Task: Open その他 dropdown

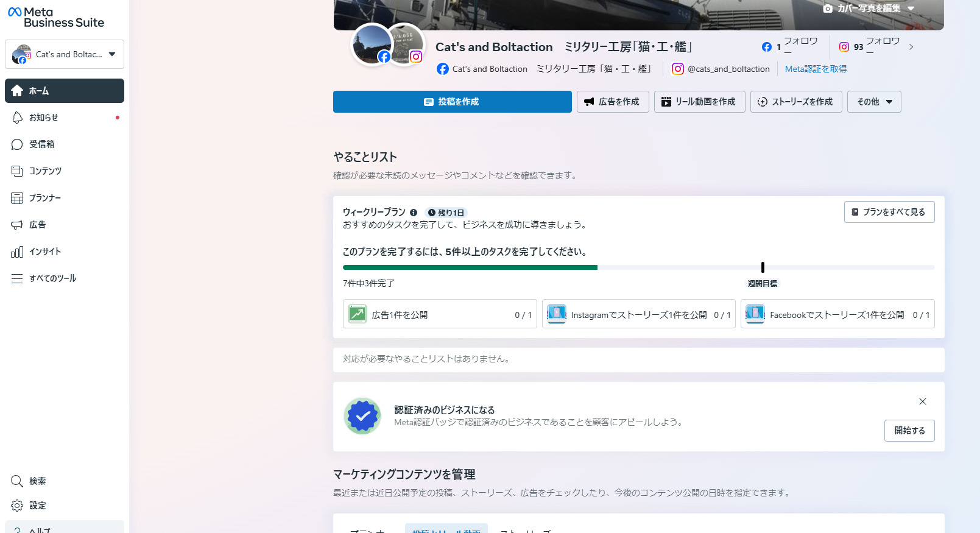Action: point(874,102)
